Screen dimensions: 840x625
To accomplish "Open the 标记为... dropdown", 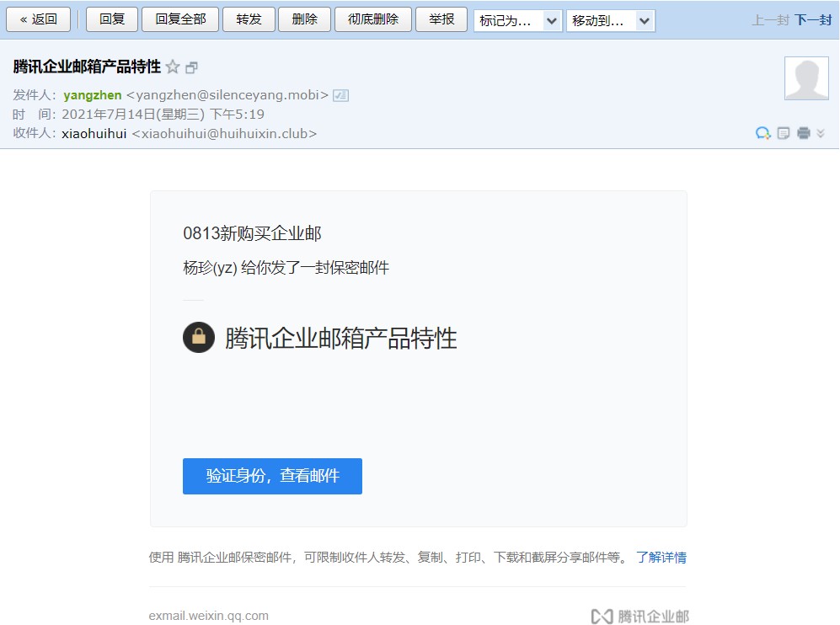I will pyautogui.click(x=518, y=21).
